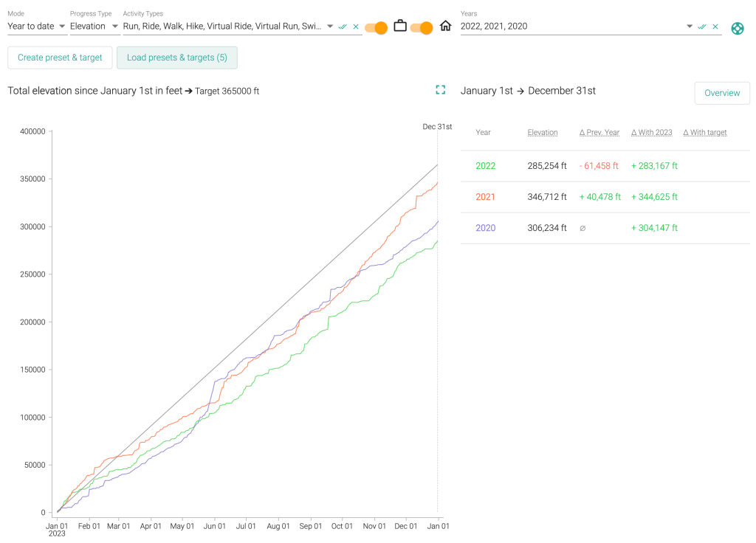Screen dimensions: 756x543
Task: Toggle the commute rides switch
Action: [377, 27]
